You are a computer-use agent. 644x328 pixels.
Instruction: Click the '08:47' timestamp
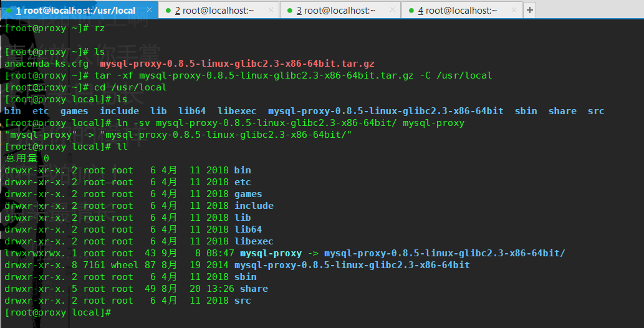220,253
